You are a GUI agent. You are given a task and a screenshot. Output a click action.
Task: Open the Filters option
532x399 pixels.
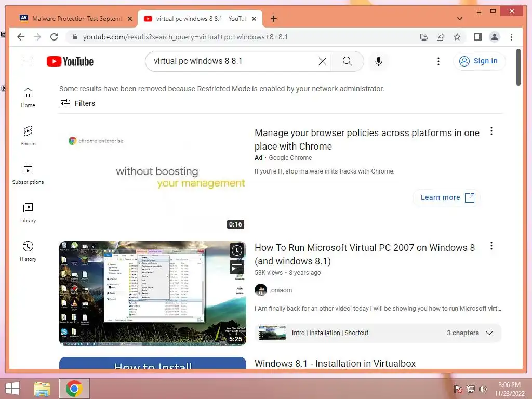[78, 103]
